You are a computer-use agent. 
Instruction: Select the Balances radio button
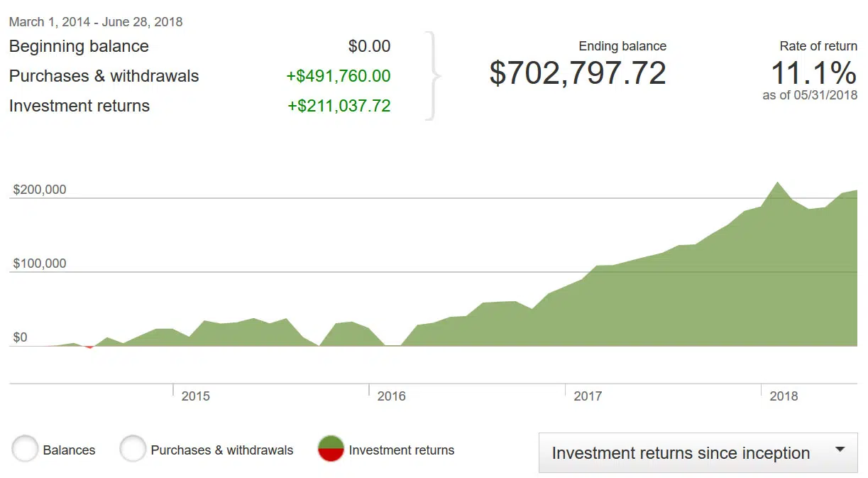(25, 450)
